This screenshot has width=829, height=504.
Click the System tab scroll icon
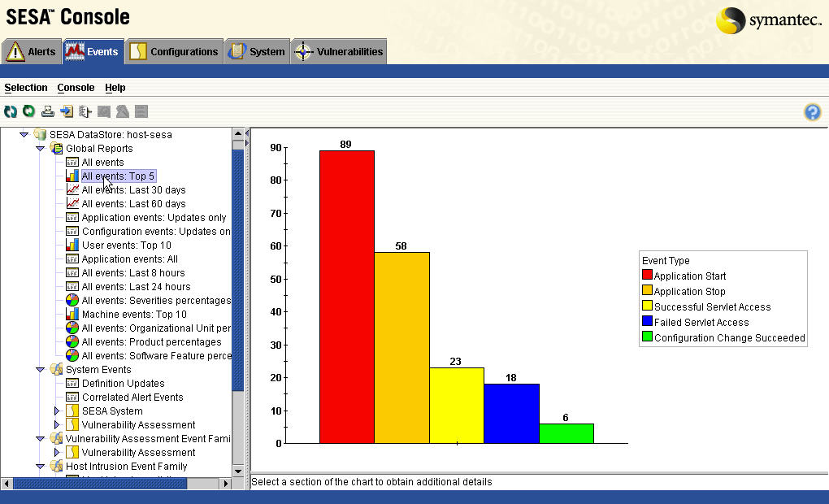(x=237, y=51)
